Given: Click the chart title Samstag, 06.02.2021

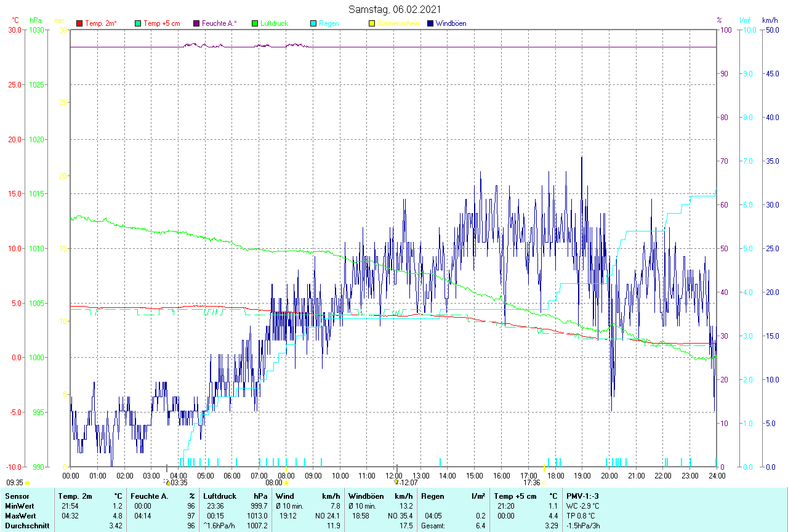Looking at the screenshot, I should [394, 9].
